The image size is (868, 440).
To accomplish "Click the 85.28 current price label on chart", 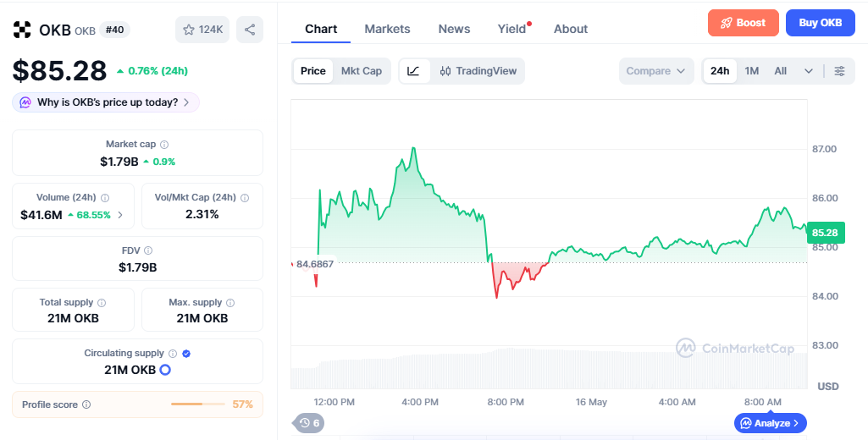I will [825, 233].
